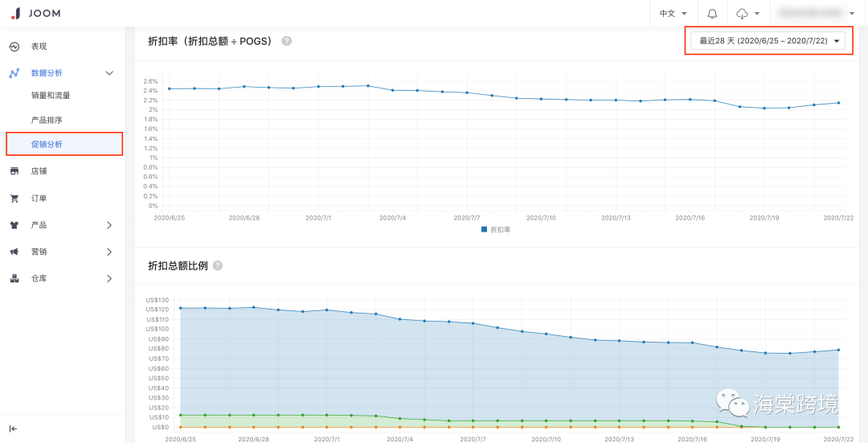The width and height of the screenshot is (868, 443).
Task: Click the 数据分析 menu label
Action: point(47,73)
